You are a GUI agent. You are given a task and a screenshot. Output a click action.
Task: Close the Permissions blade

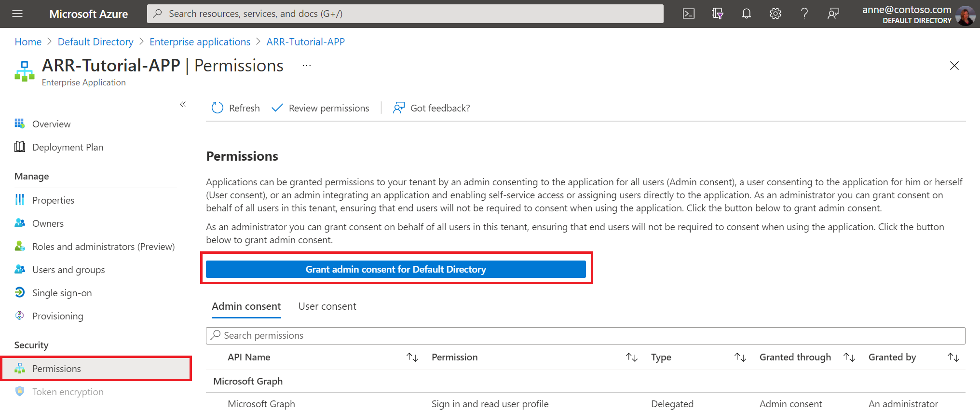tap(954, 66)
